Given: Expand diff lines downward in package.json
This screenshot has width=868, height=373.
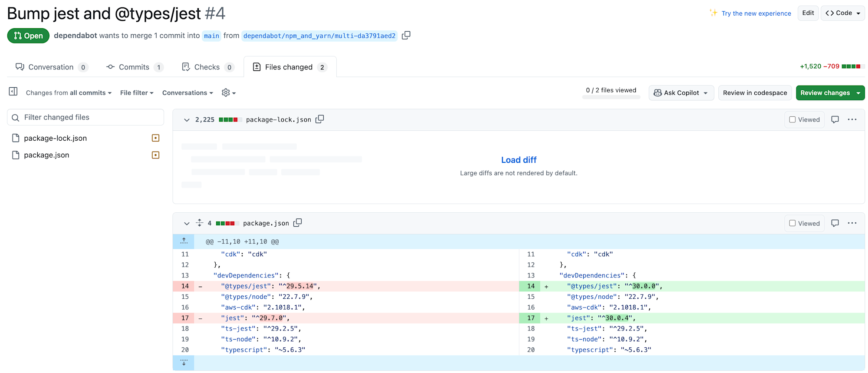Looking at the screenshot, I should (x=184, y=363).
